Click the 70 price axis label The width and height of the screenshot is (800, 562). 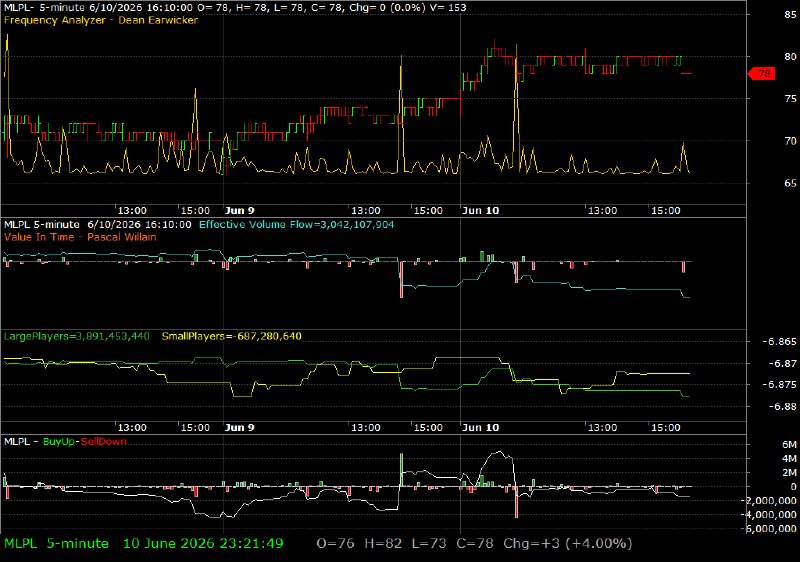click(790, 141)
